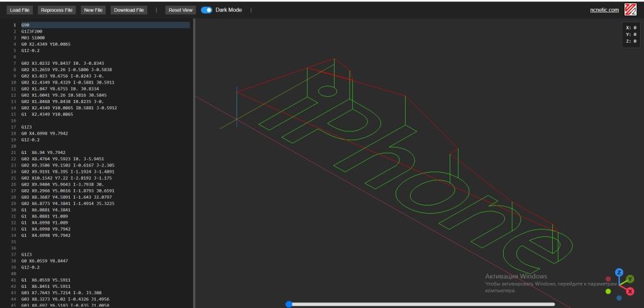Click the blue Z axis gizmo handle

click(x=619, y=273)
